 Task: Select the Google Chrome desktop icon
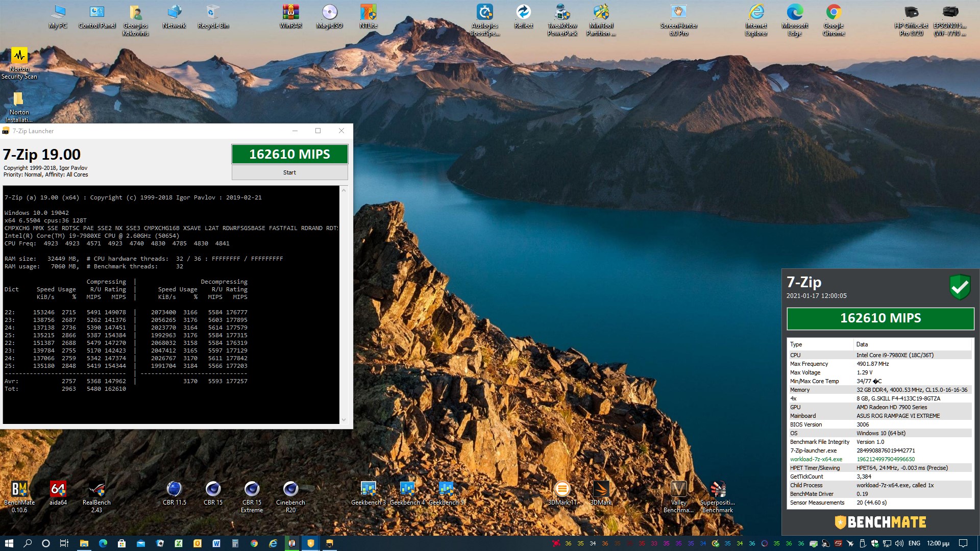pos(834,20)
